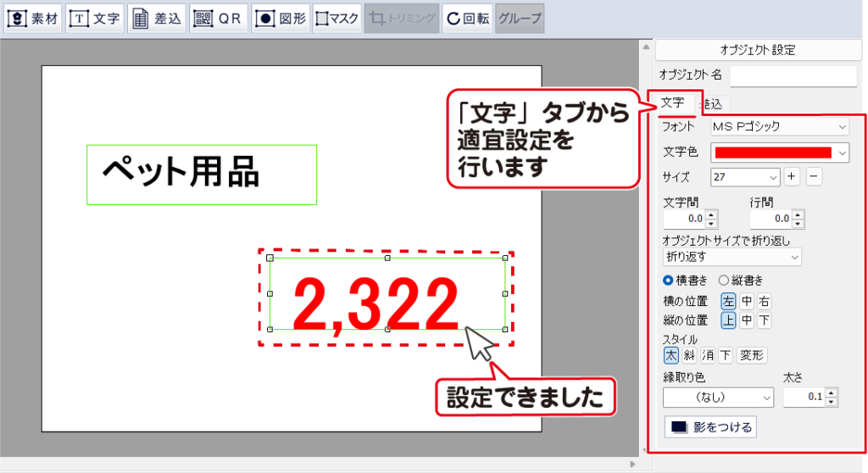Click the 素材 (material) toolbar button
868x473 pixels.
[33, 18]
